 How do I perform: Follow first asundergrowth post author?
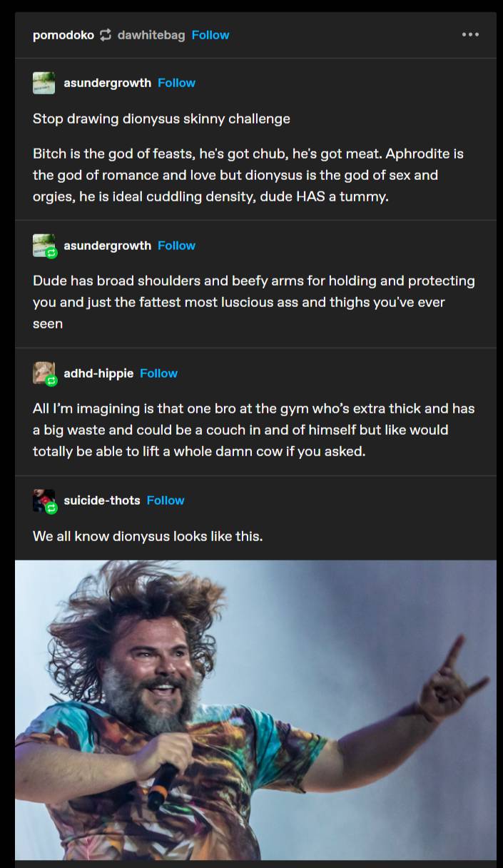pyautogui.click(x=176, y=83)
